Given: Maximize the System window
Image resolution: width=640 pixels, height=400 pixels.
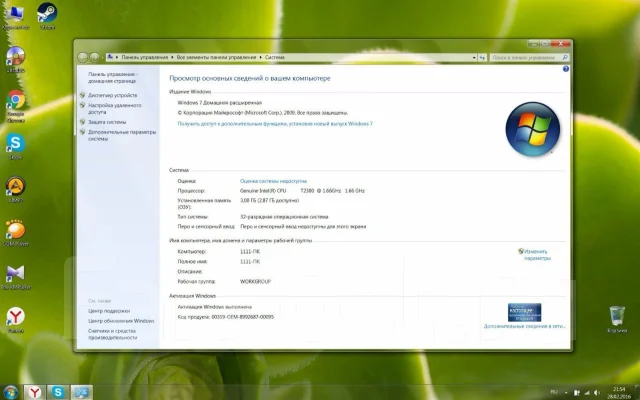Looking at the screenshot, I should tap(545, 43).
